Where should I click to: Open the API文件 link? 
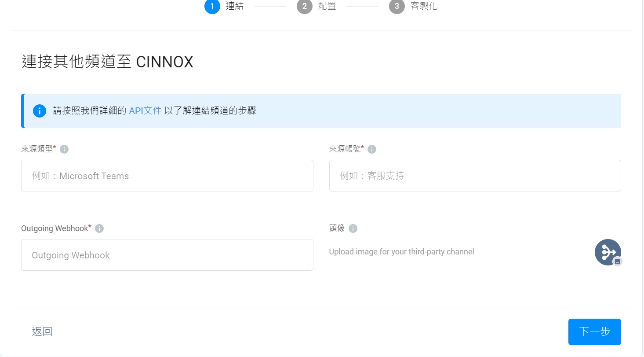point(145,111)
